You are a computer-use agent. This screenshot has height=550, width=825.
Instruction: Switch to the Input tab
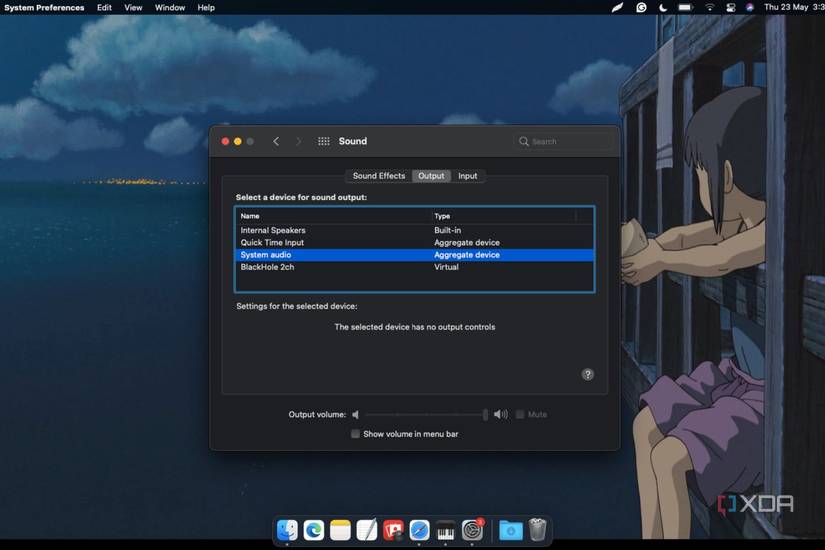[x=467, y=176]
